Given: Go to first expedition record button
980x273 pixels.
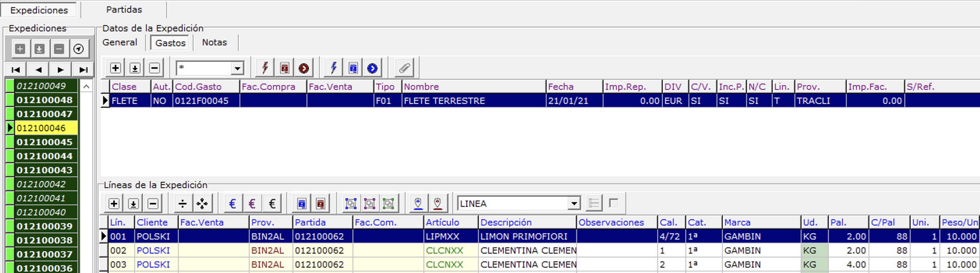Looking at the screenshot, I should 16,70.
